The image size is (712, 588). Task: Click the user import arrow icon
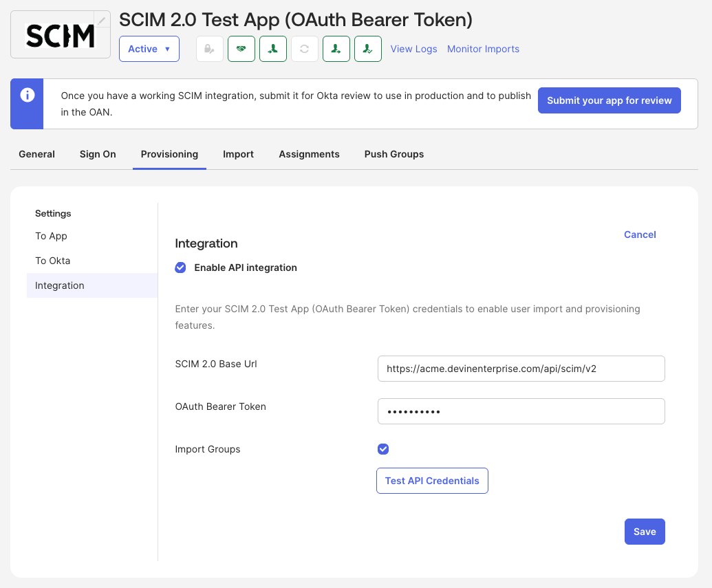[273, 49]
